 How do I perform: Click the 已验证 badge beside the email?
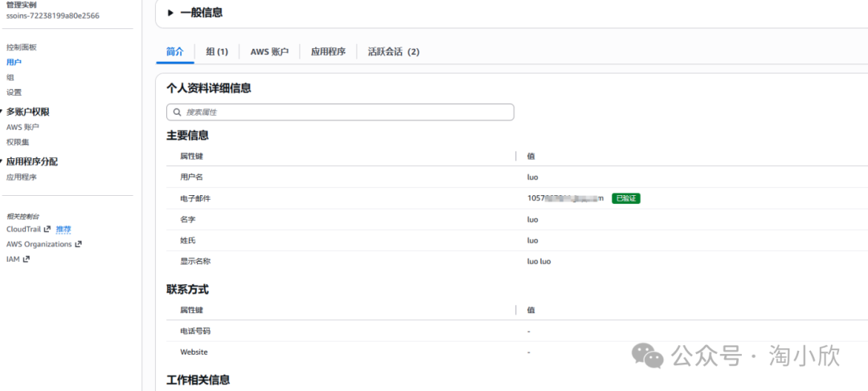coord(625,198)
